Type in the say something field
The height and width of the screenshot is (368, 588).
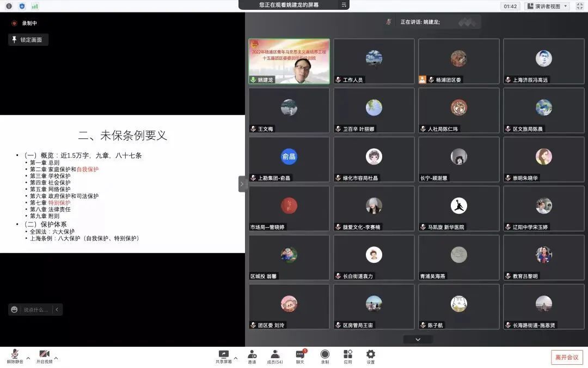click(x=36, y=310)
